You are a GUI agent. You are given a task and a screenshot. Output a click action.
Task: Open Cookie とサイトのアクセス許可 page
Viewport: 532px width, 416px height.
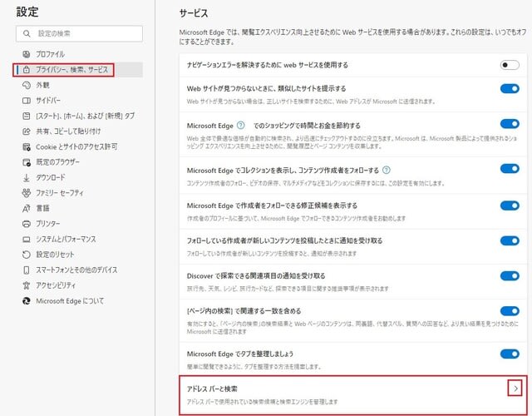coord(79,146)
